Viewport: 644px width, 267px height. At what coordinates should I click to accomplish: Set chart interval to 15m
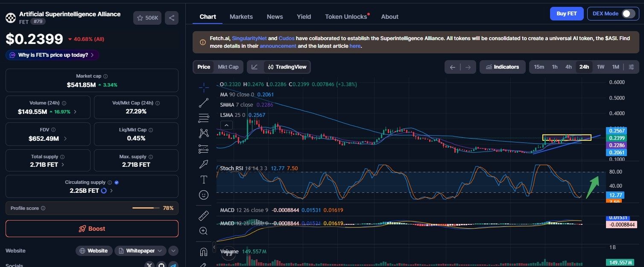point(539,67)
